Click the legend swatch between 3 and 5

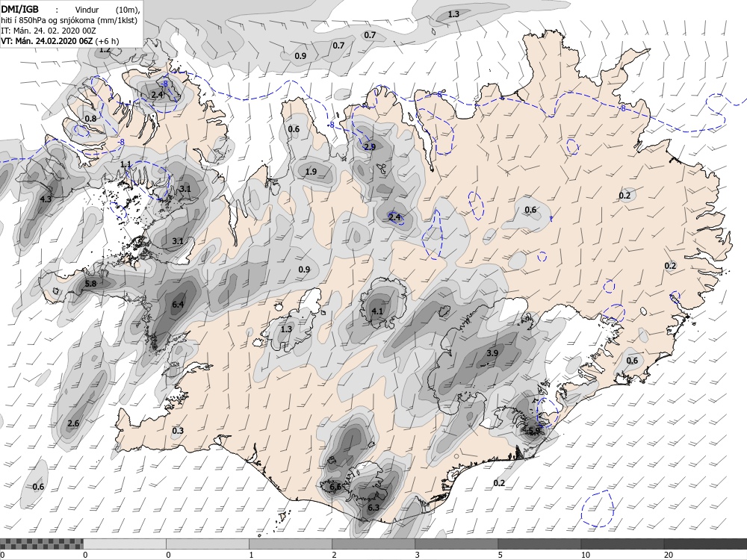pyautogui.click(x=456, y=544)
